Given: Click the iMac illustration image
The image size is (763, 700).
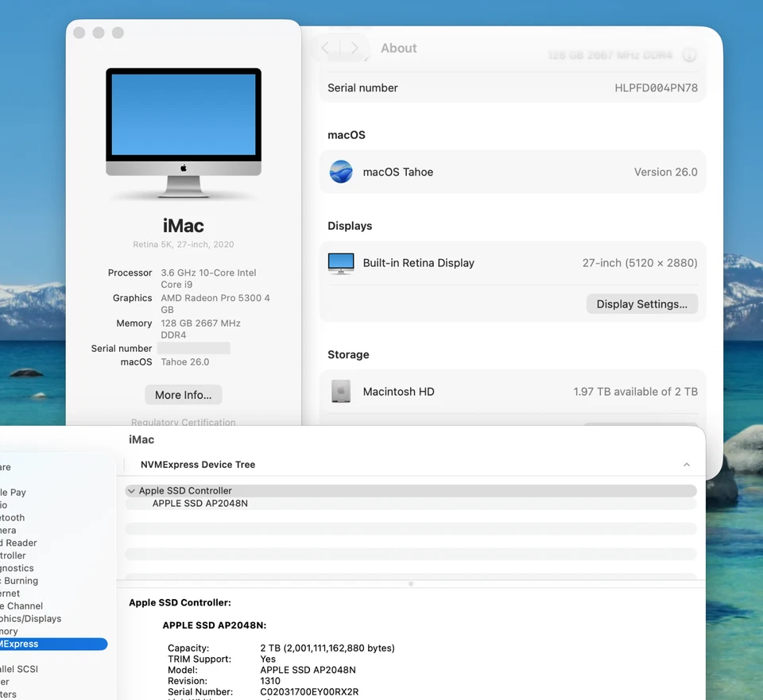Looking at the screenshot, I should (183, 133).
